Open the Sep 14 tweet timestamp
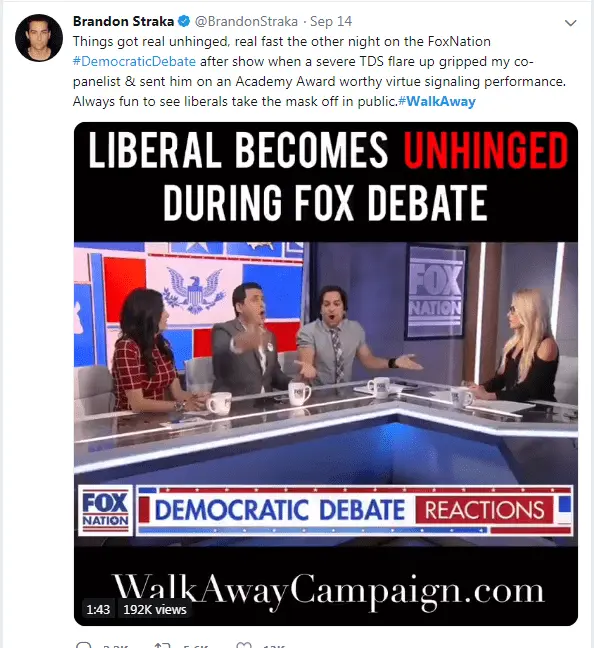Viewport: 594px width, 648px height. pos(331,21)
